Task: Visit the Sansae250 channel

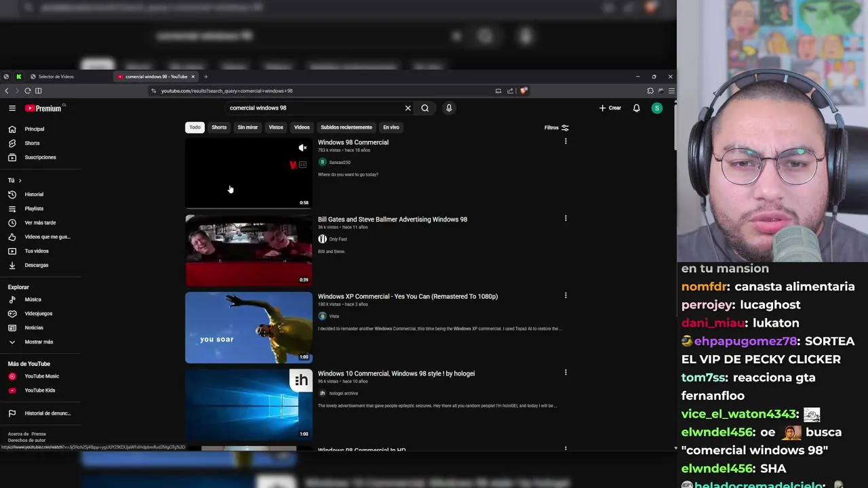Action: coord(340,163)
